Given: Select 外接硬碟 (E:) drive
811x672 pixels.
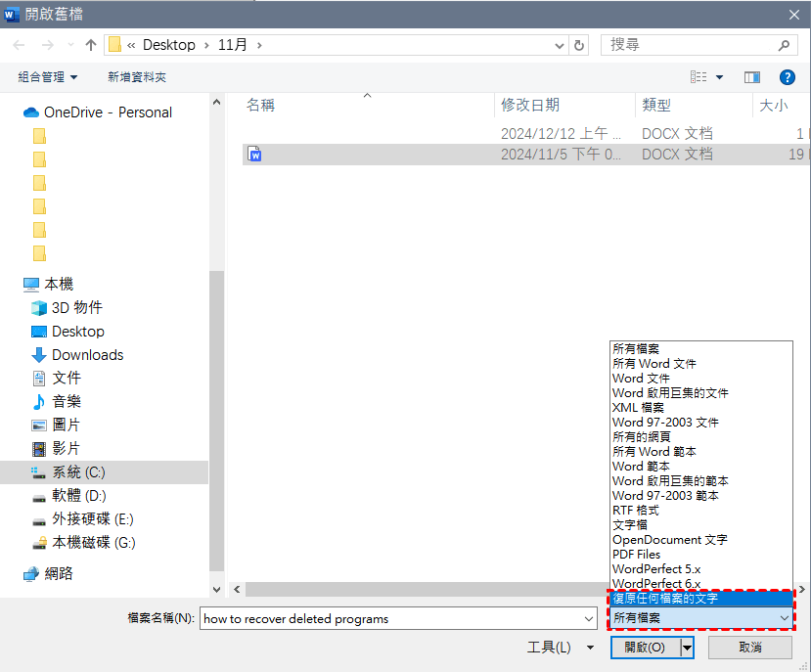Looking at the screenshot, I should point(83,518).
